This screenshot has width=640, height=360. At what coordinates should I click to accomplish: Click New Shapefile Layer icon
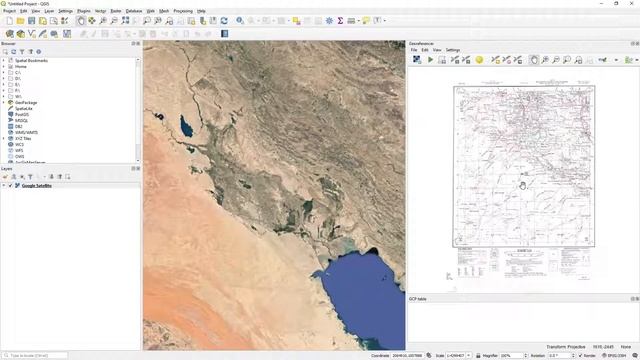[x=31, y=33]
